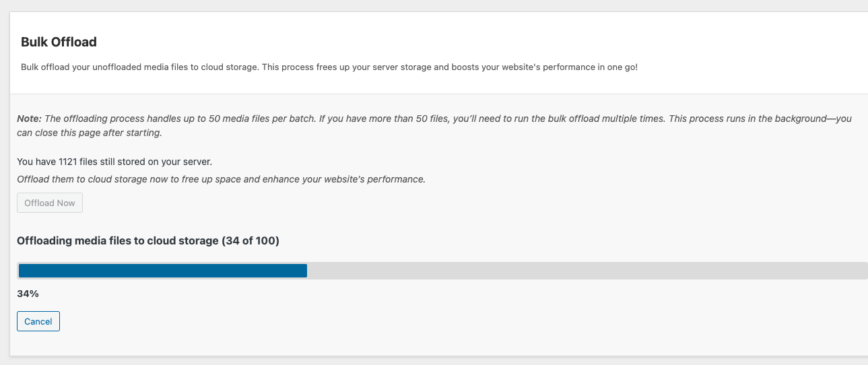This screenshot has width=868, height=365.
Task: Click the bold Note: label
Action: click(x=30, y=119)
